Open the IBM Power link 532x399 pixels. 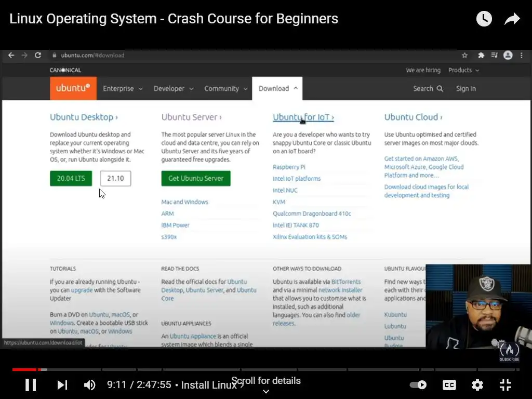175,225
